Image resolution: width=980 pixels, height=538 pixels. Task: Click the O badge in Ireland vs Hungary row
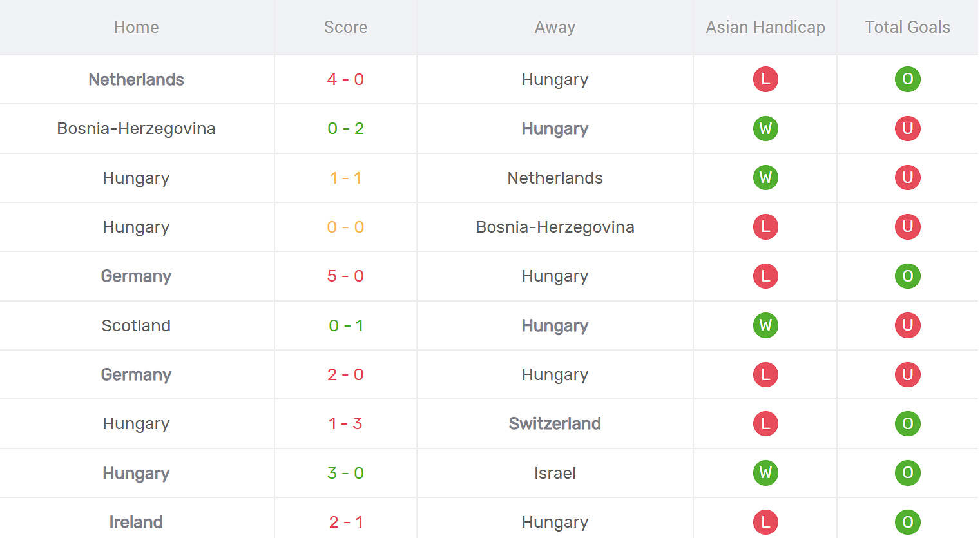[907, 522]
